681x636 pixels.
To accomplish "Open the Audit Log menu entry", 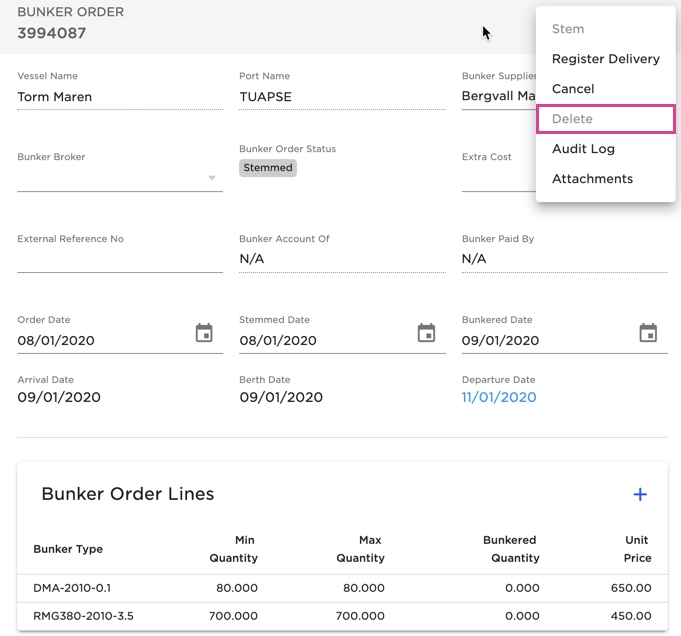I will (x=583, y=149).
